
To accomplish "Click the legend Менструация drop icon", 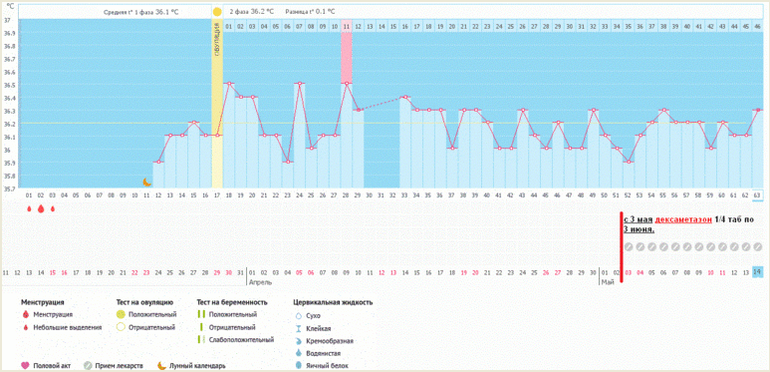I will click(x=25, y=315).
